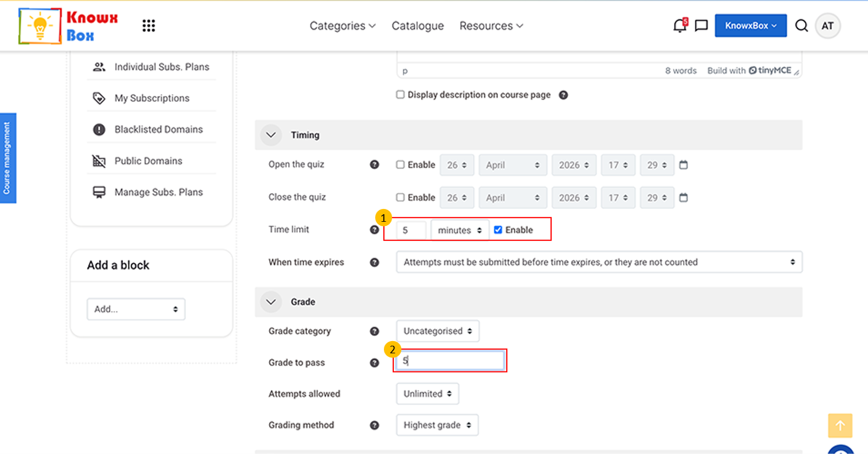868x454 pixels.
Task: Open the blue KnowxBox dropdown button
Action: coord(751,26)
